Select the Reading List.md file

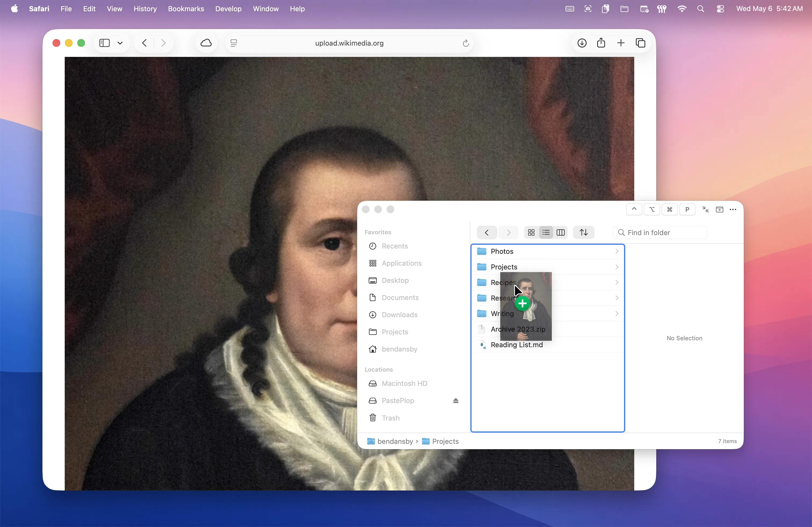pos(548,345)
